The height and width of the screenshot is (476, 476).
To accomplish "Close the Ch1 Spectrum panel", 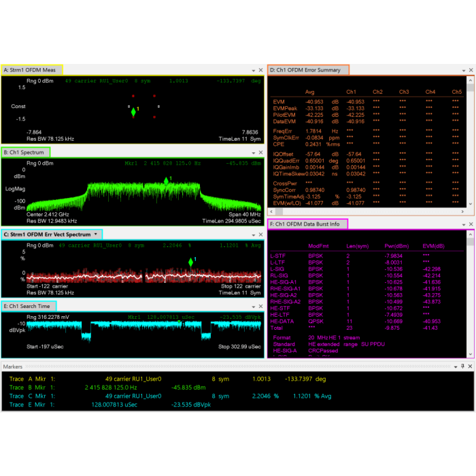I will point(260,152).
